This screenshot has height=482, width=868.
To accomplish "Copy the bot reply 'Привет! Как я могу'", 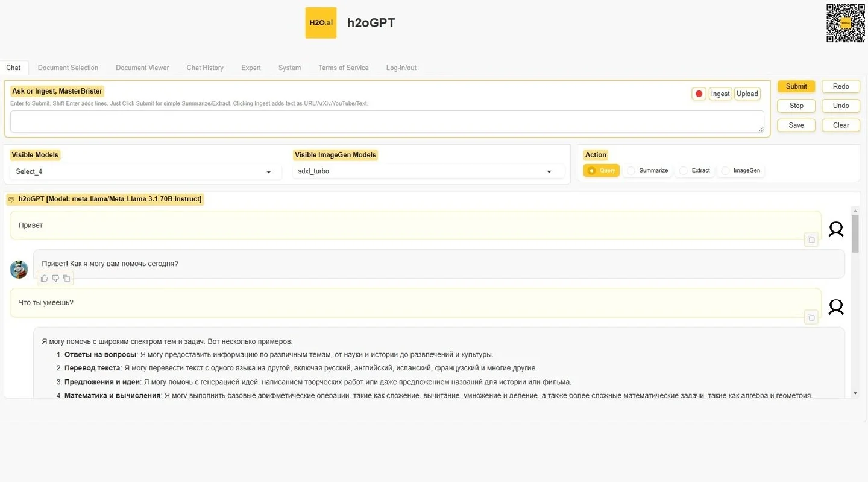I will pos(67,278).
